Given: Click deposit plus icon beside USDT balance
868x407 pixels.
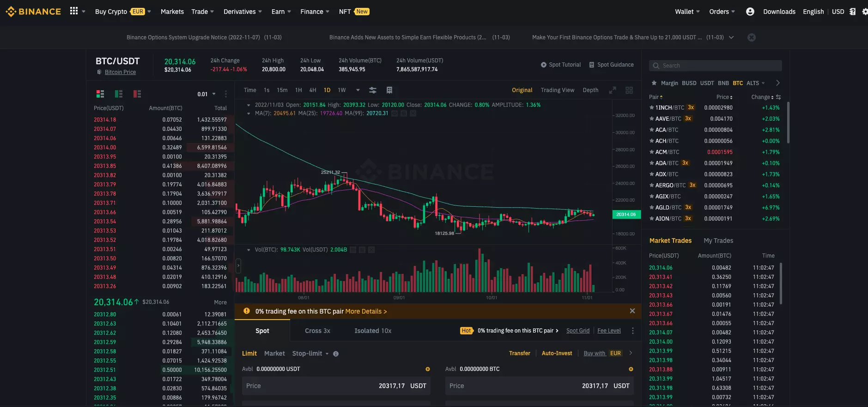Looking at the screenshot, I should pos(428,369).
